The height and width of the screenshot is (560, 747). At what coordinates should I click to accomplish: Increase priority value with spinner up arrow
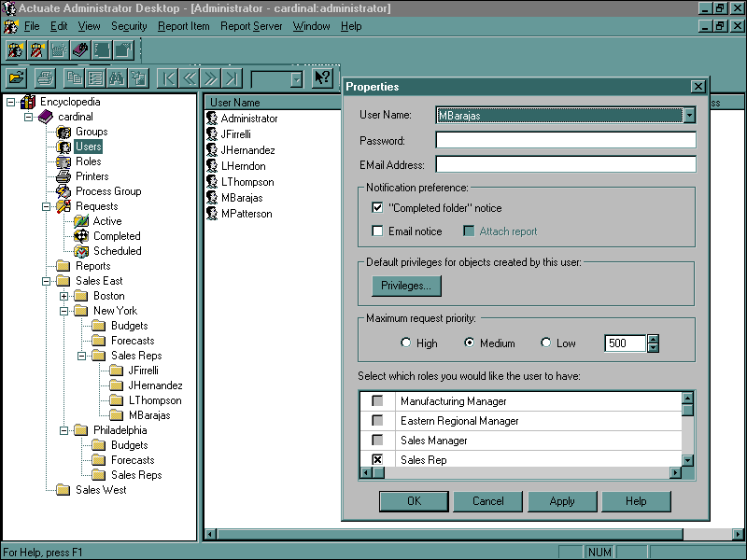click(x=653, y=339)
